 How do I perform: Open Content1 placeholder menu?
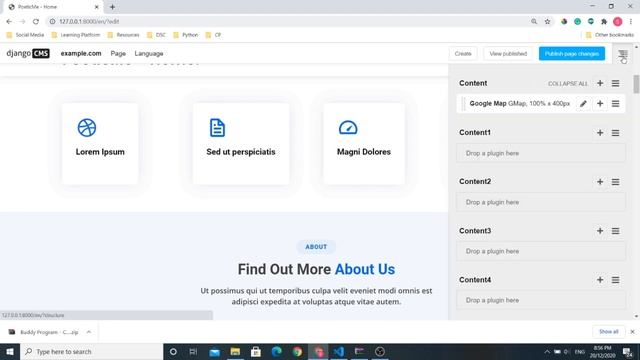coord(616,133)
